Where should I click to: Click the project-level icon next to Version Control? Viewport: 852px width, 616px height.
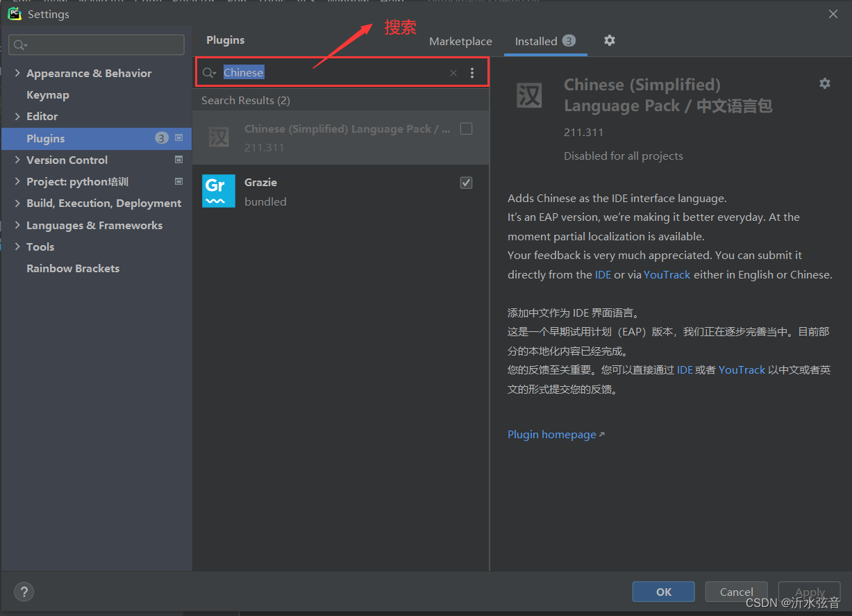[x=178, y=160]
